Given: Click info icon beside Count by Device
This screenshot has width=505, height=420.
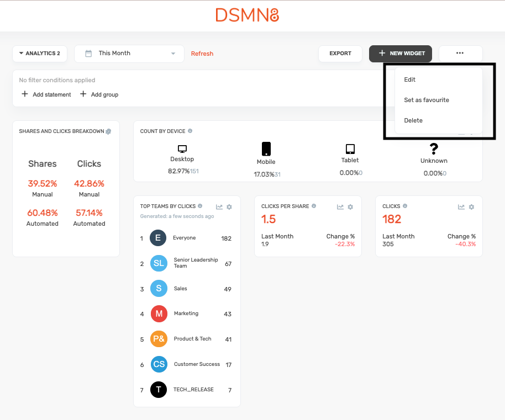Looking at the screenshot, I should tap(190, 131).
